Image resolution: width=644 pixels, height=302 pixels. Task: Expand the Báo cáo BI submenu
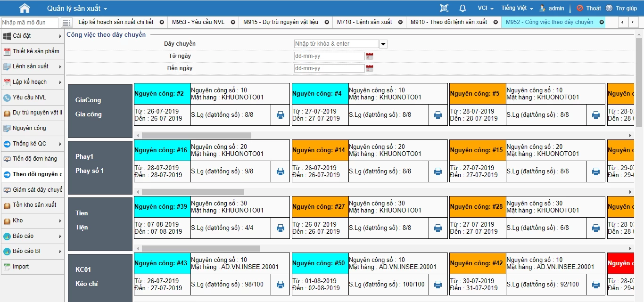[60, 251]
